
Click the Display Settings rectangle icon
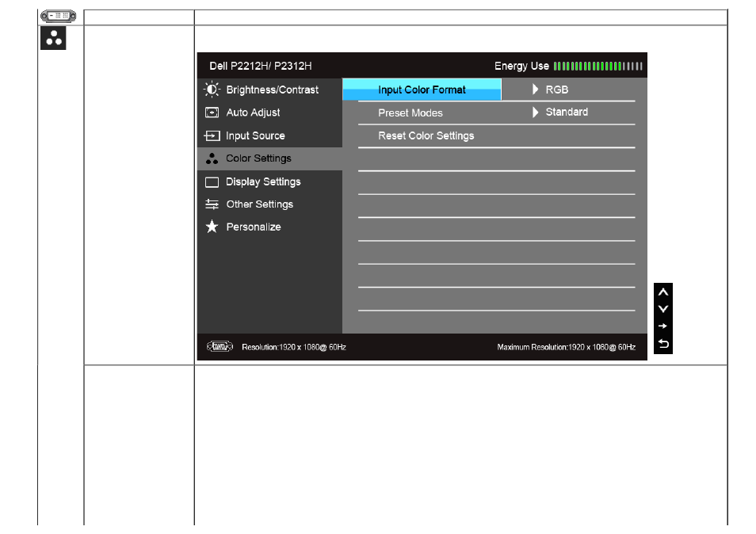[x=212, y=182]
